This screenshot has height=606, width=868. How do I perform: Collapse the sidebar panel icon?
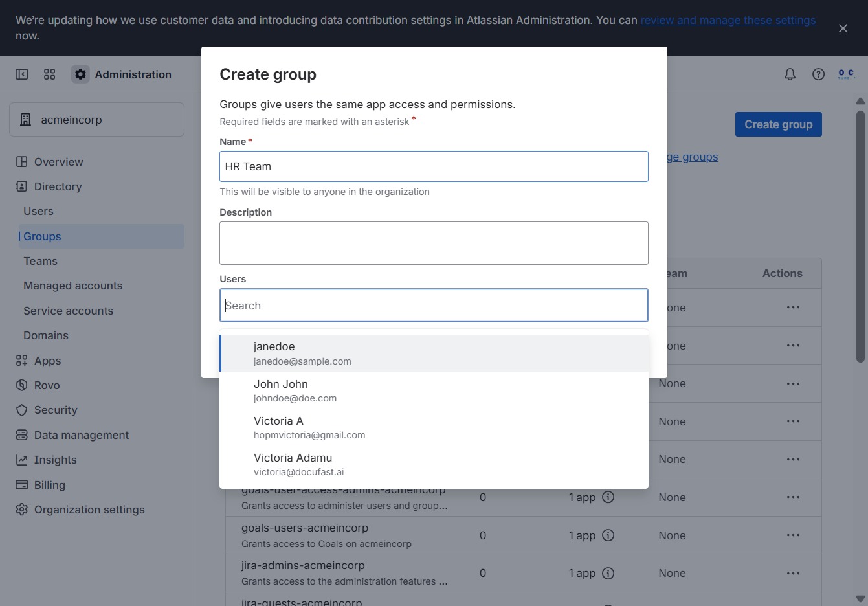[x=22, y=74]
